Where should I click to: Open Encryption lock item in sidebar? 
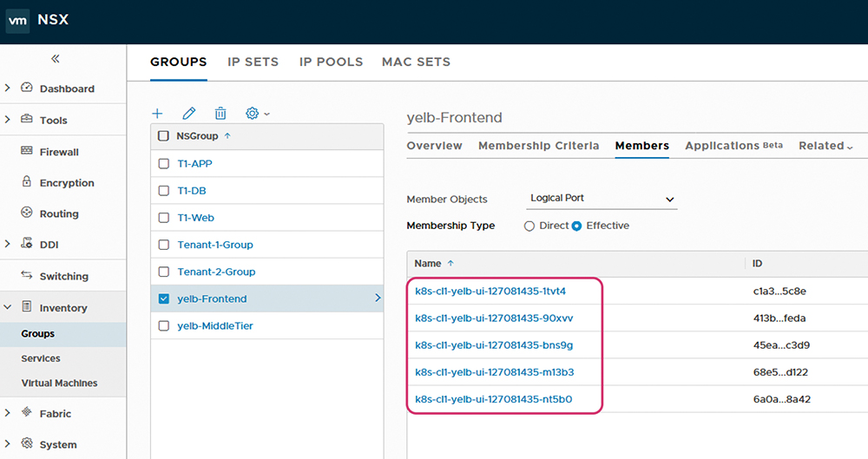(x=67, y=183)
